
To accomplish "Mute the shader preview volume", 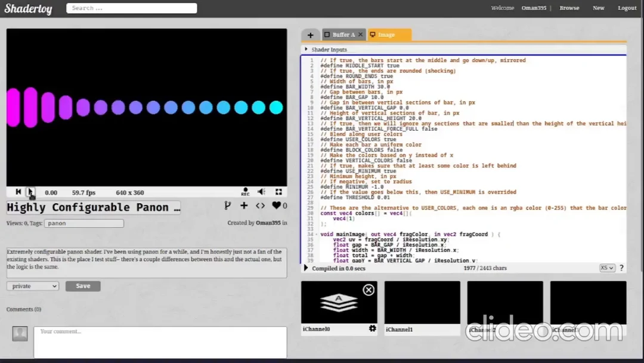I will 262,192.
